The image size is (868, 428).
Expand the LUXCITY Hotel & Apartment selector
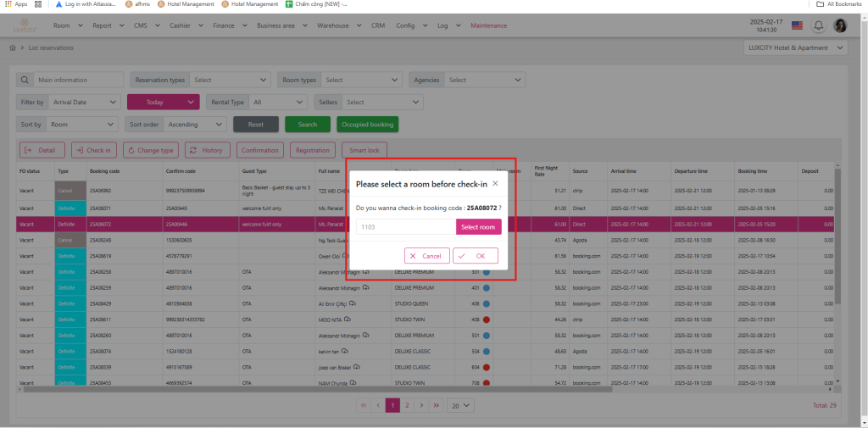(x=790, y=48)
